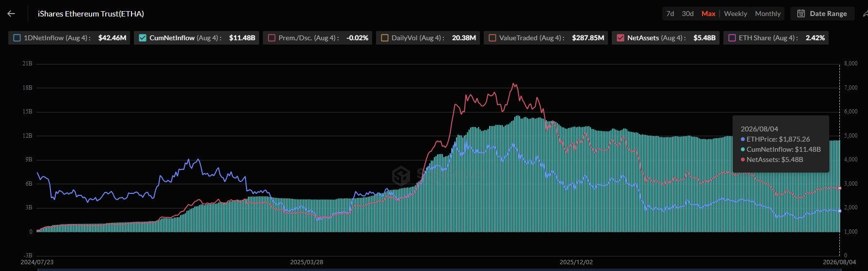Select the Max time range
Viewport: 868px width, 271px height.
point(708,14)
